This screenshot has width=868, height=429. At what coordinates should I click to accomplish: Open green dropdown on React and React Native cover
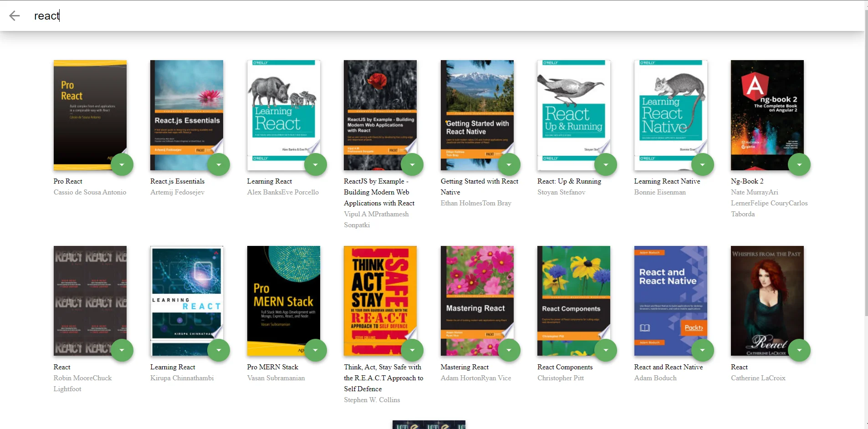point(703,350)
